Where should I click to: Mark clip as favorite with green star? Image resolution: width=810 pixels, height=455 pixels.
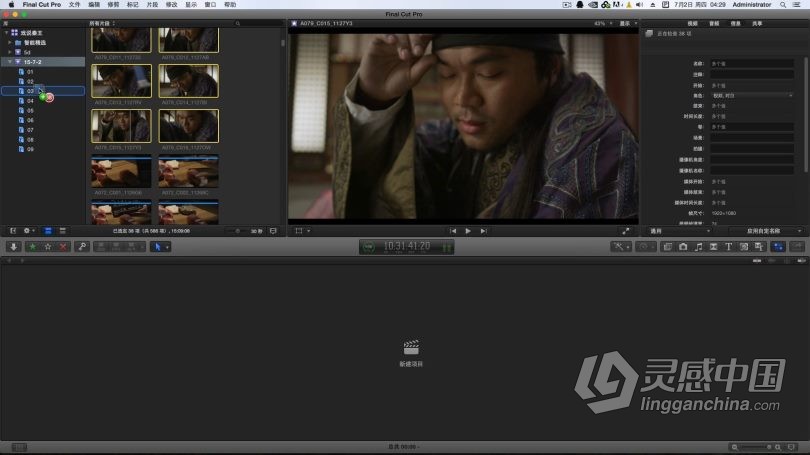pyautogui.click(x=33, y=247)
